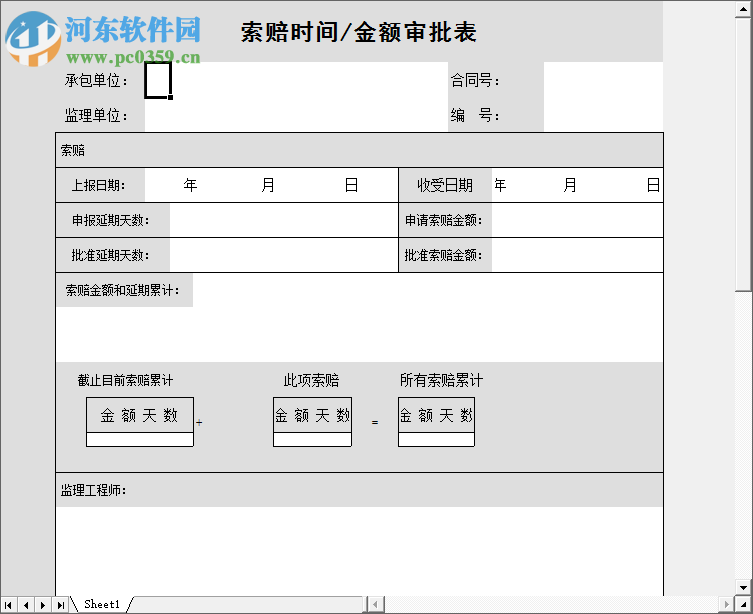753x614 pixels.
Task: Go to first sheet navigation arrow
Action: click(x=8, y=605)
